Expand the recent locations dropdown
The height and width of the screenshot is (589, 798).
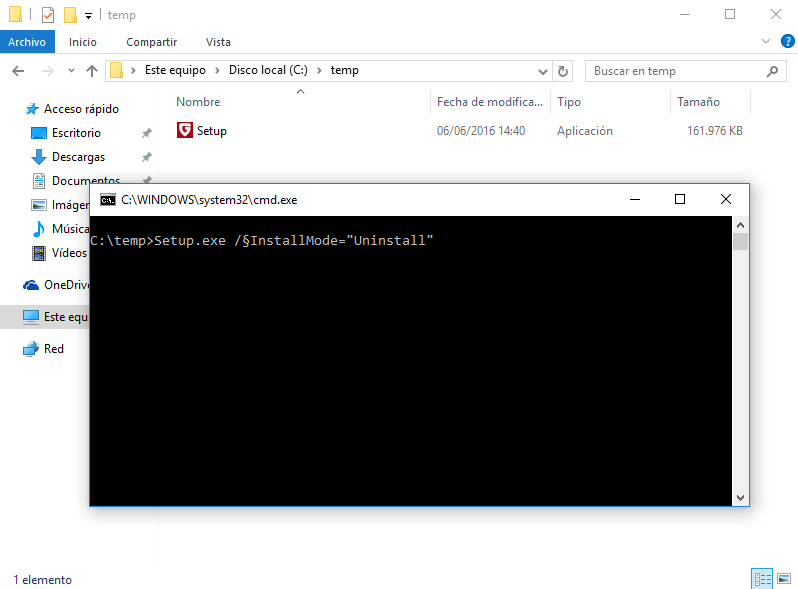pos(71,71)
